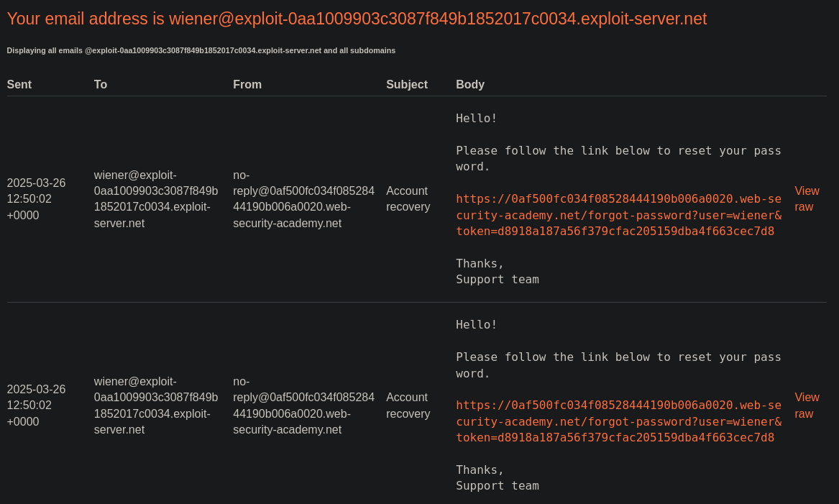
Task: Select the second email's sent timestamp
Action: 37,406
